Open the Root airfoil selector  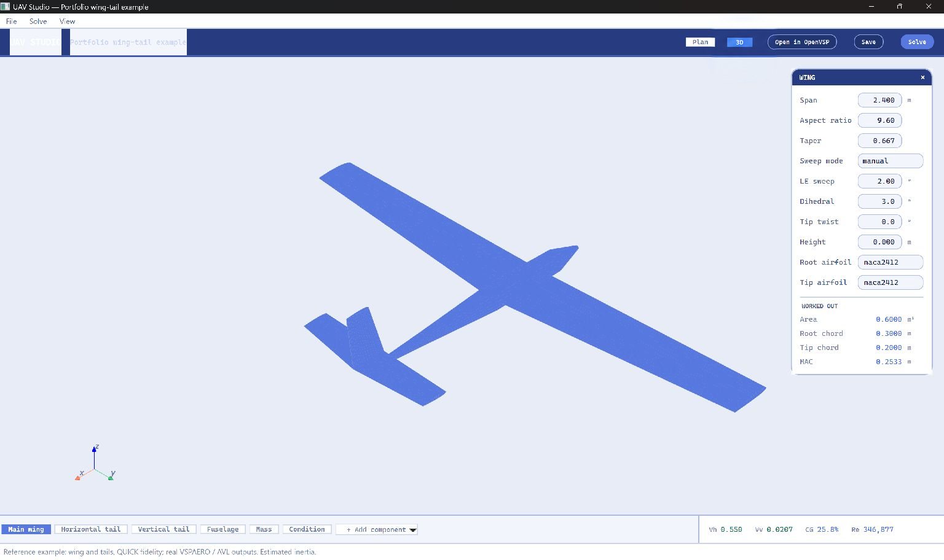tap(890, 262)
